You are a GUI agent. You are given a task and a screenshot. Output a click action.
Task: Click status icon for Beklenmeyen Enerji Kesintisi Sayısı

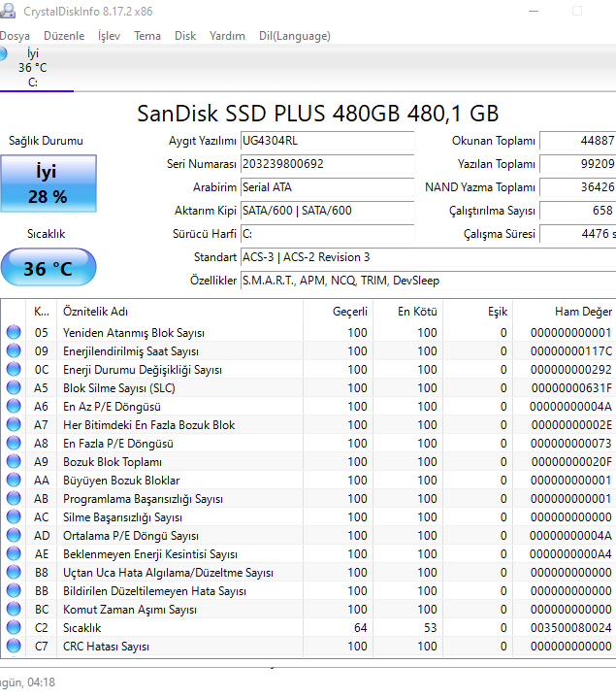[14, 553]
